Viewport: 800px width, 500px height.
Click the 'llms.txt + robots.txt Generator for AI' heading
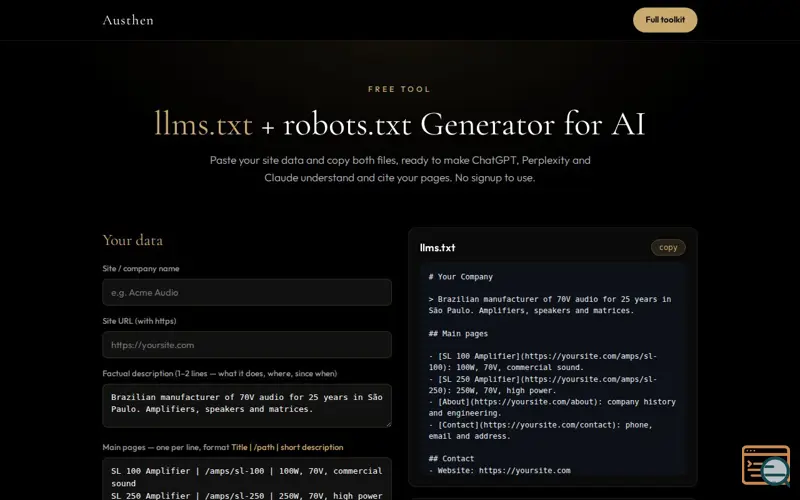click(400, 124)
